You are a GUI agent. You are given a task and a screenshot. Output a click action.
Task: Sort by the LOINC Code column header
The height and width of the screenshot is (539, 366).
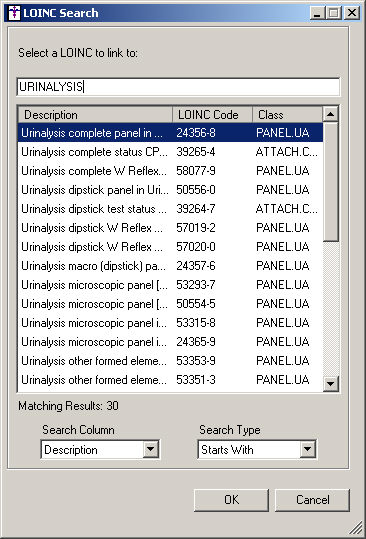[x=212, y=114]
